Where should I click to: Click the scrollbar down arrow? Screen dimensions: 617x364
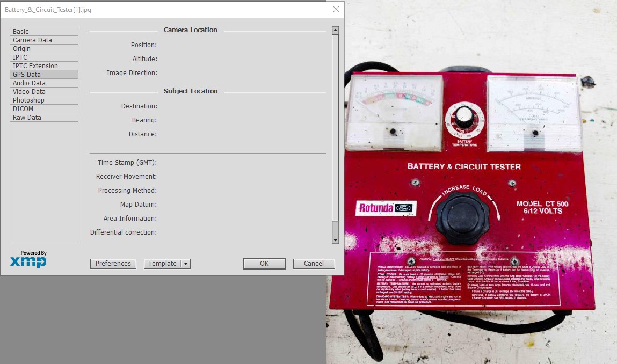point(335,240)
